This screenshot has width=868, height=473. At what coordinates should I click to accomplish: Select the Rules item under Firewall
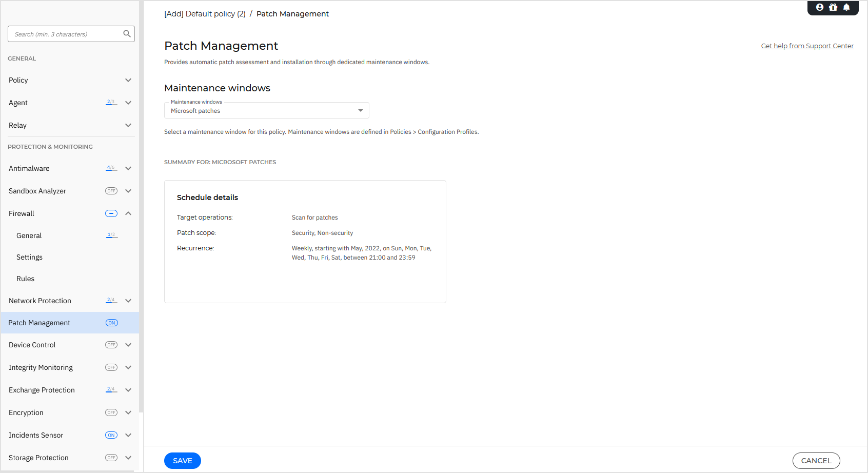[x=25, y=279]
